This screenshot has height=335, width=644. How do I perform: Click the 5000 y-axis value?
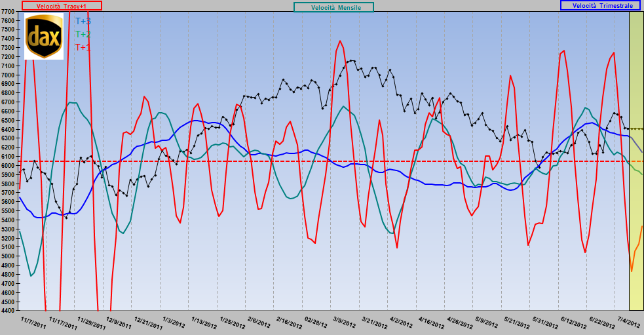coord(8,256)
